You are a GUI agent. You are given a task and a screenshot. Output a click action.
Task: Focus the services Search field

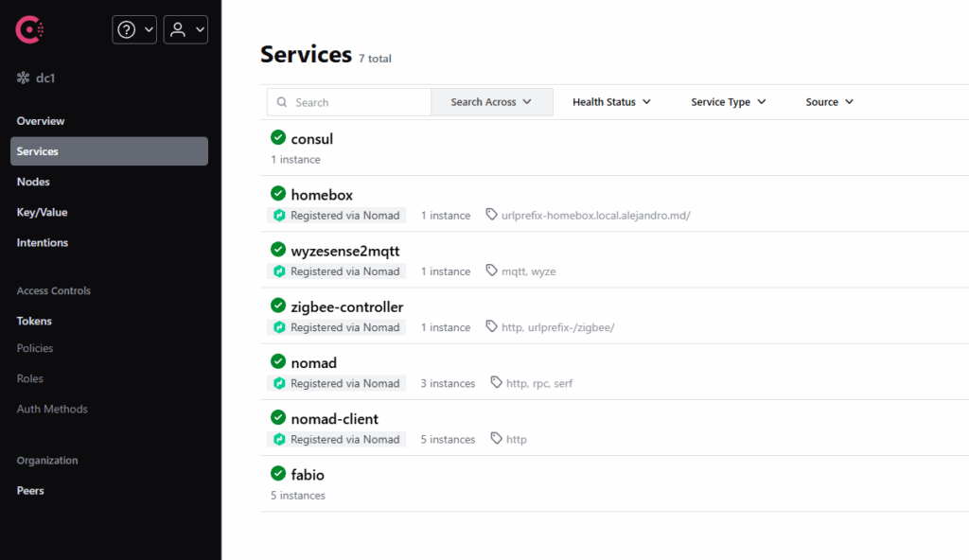[x=360, y=102]
